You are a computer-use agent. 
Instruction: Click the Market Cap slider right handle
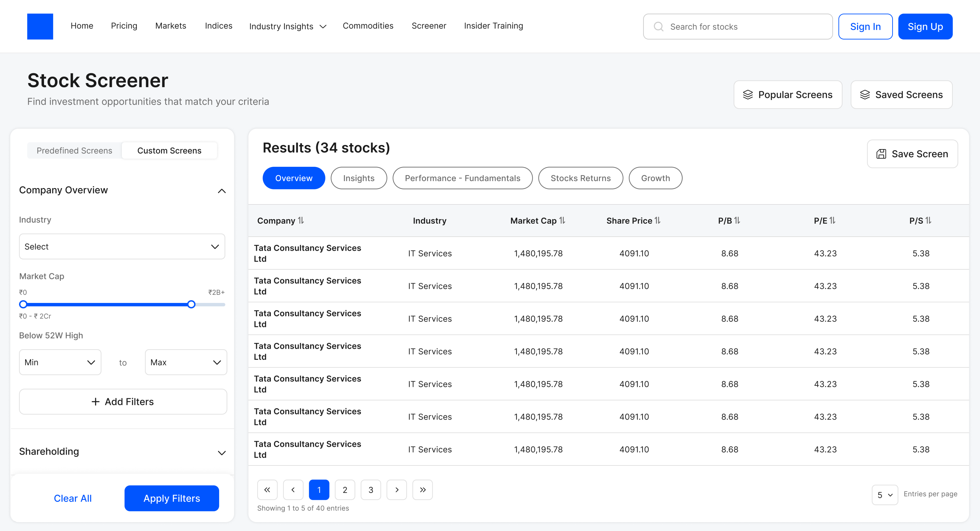191,304
